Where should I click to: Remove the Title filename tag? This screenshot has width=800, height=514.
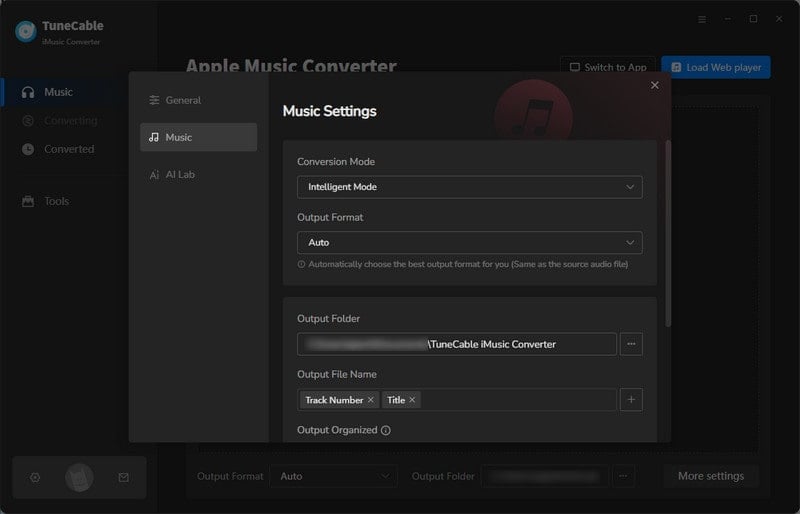[x=412, y=400]
